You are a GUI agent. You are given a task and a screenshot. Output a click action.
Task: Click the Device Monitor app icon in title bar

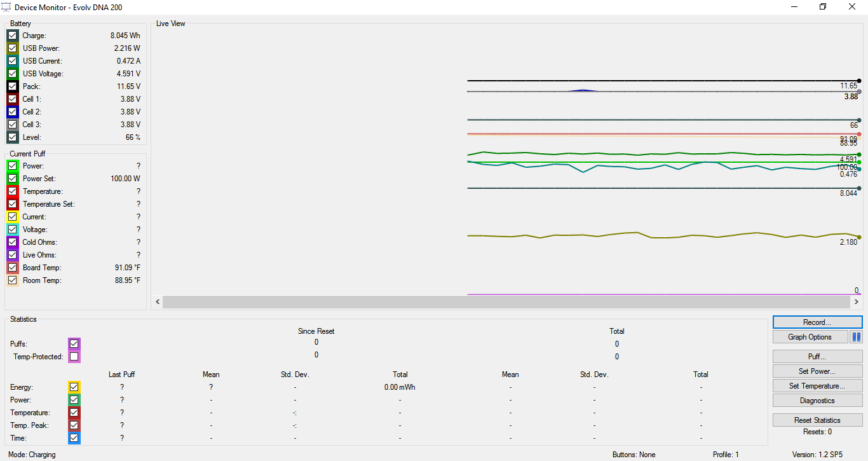point(6,7)
